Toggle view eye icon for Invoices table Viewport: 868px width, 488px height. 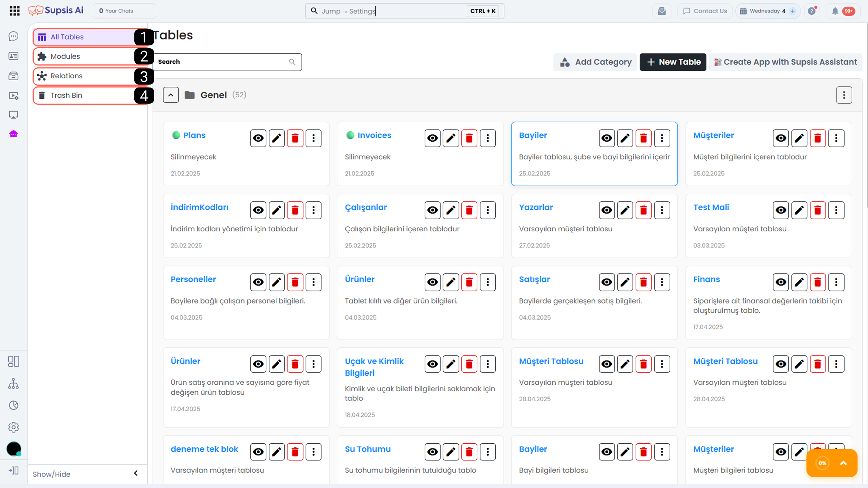coord(432,138)
